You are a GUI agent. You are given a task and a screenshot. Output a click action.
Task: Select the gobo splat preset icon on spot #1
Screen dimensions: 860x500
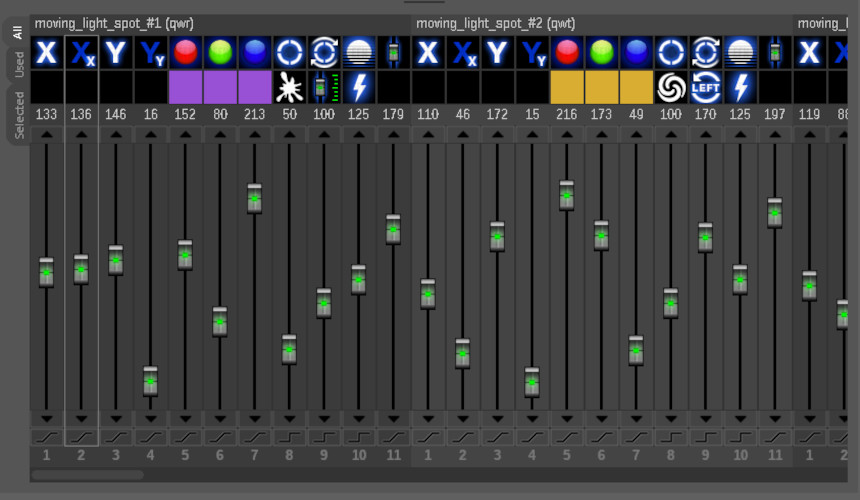(289, 87)
